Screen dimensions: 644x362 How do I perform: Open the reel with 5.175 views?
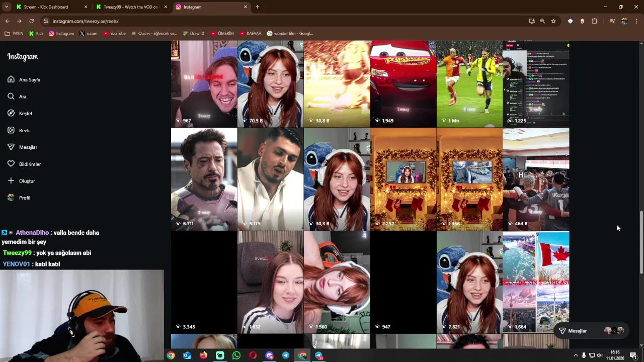(x=270, y=179)
